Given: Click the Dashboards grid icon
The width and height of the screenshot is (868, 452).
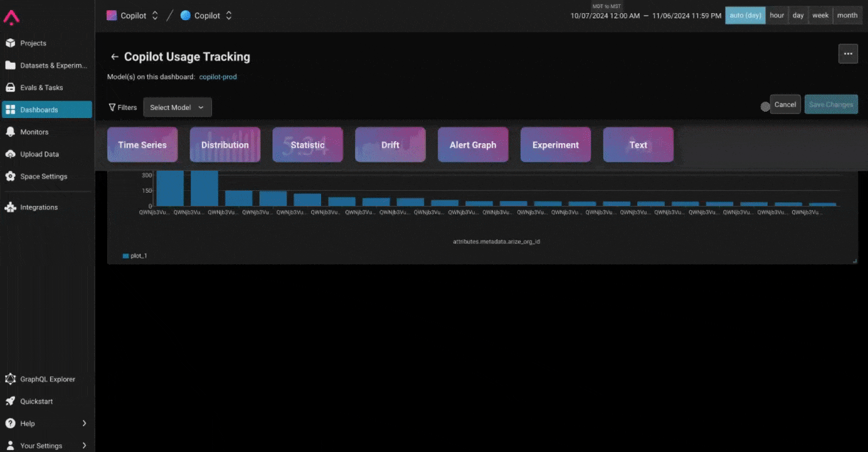Looking at the screenshot, I should tap(10, 110).
